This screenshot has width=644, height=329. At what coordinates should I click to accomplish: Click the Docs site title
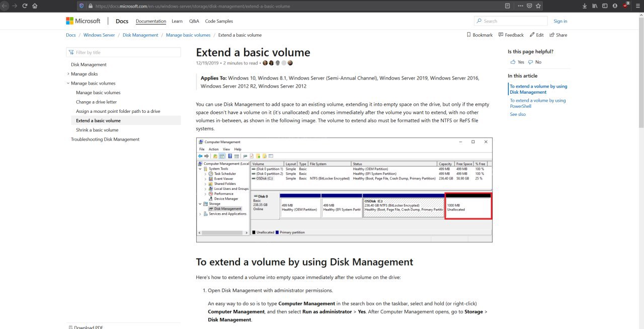click(122, 21)
